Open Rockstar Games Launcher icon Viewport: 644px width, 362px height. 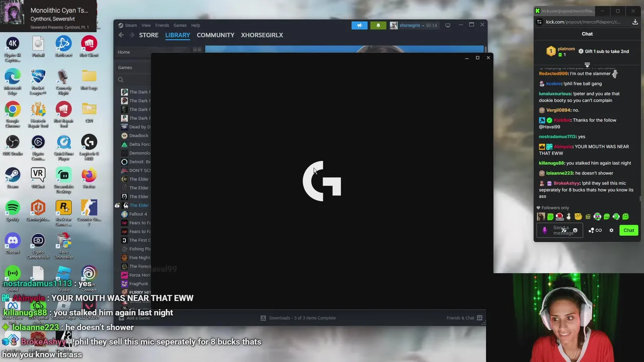coord(63,213)
